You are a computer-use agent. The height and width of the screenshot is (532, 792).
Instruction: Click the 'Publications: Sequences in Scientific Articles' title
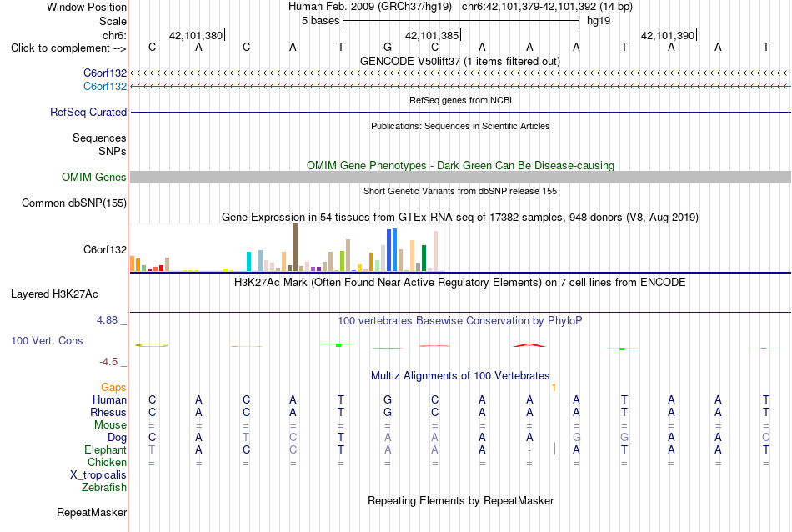click(460, 126)
